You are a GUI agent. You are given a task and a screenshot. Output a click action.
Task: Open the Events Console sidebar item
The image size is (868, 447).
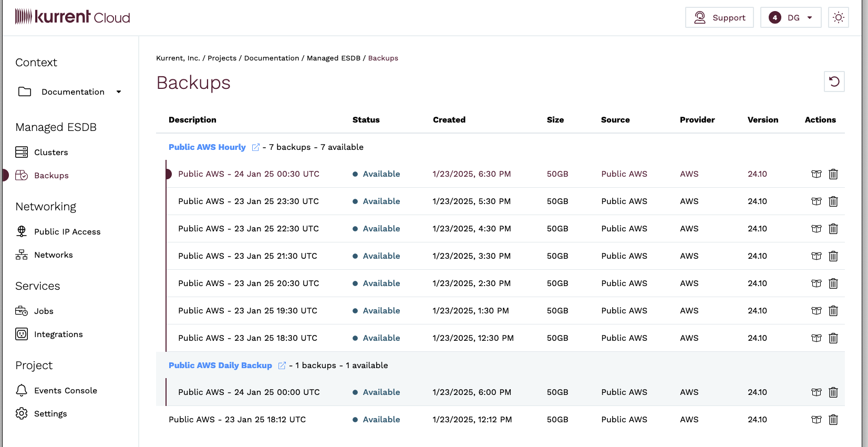[x=65, y=391]
